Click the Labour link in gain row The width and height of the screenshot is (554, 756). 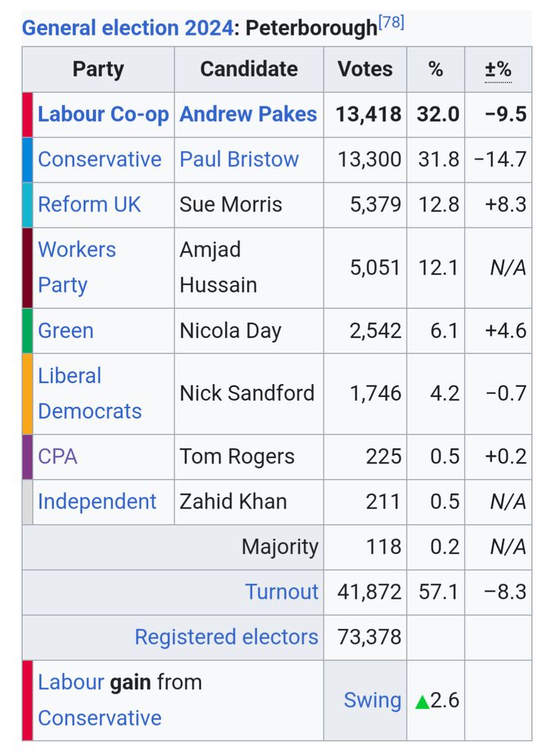(x=71, y=682)
